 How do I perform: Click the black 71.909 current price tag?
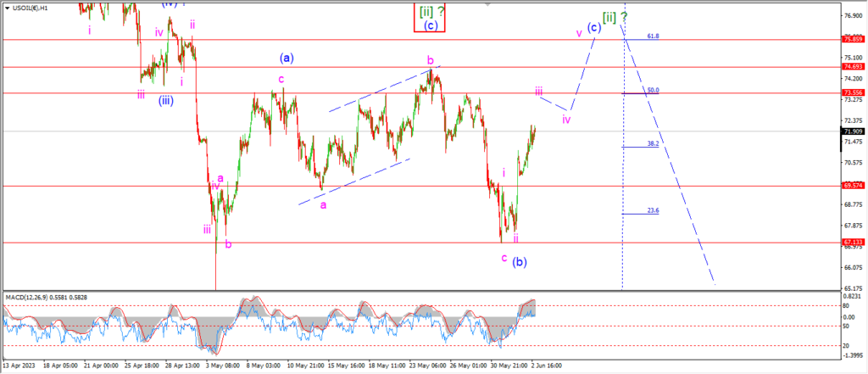click(851, 131)
